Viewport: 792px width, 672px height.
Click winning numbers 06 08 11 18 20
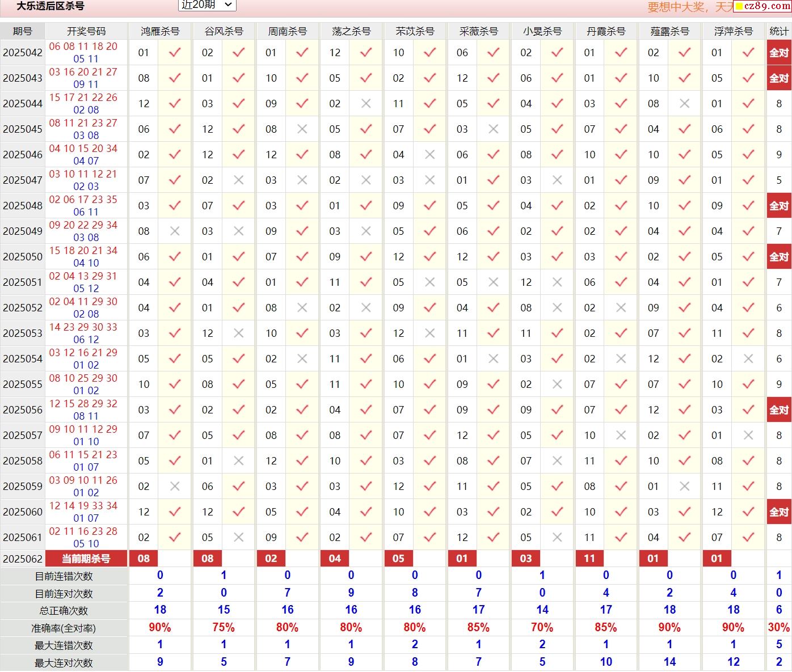pos(83,47)
